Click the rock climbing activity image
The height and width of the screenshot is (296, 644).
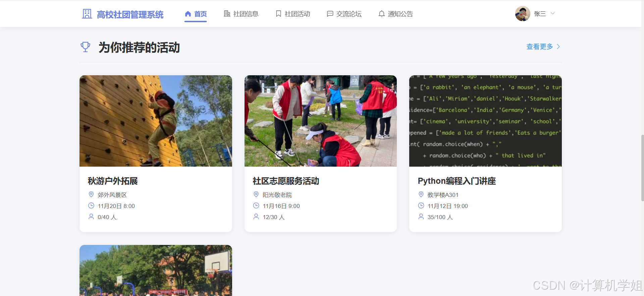(x=156, y=121)
